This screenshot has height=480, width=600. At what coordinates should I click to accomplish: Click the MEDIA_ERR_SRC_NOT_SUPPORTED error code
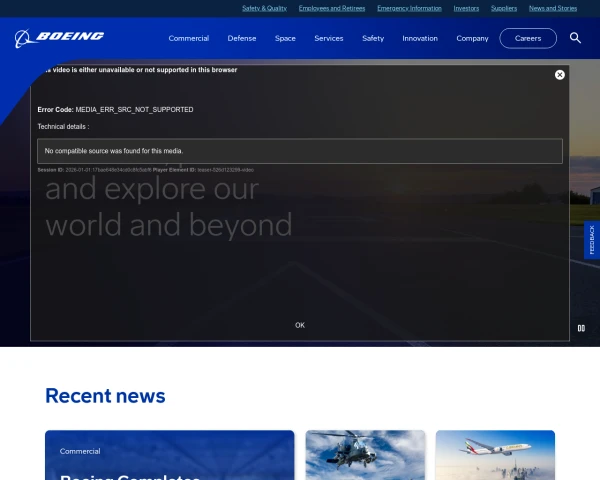134,109
